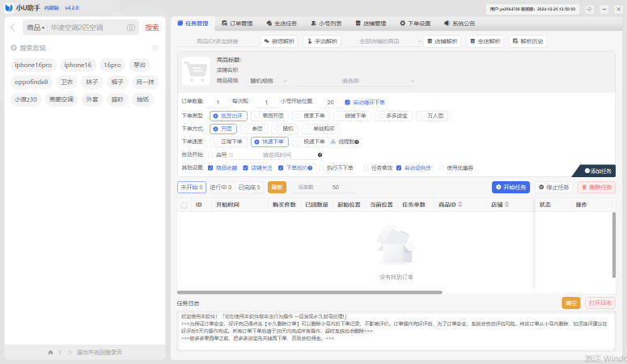
Task: Uncheck the 商品收藏 checkbox
Action: [x=210, y=167]
